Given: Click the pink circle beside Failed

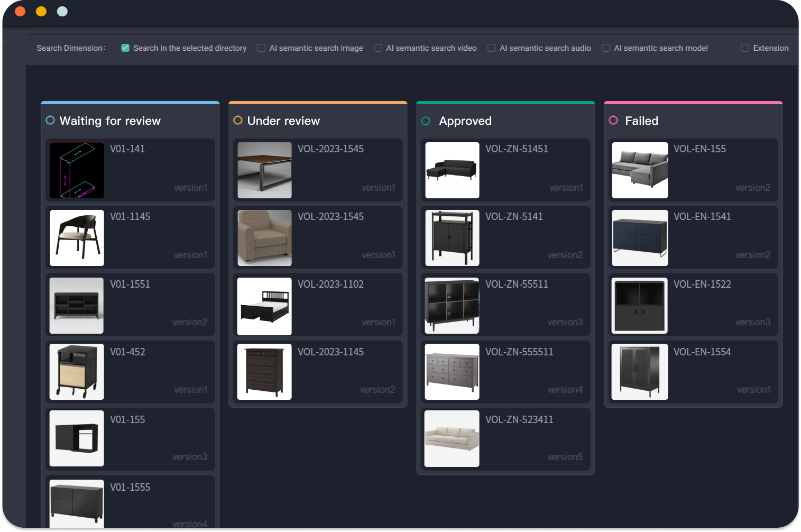Looking at the screenshot, I should 613,121.
